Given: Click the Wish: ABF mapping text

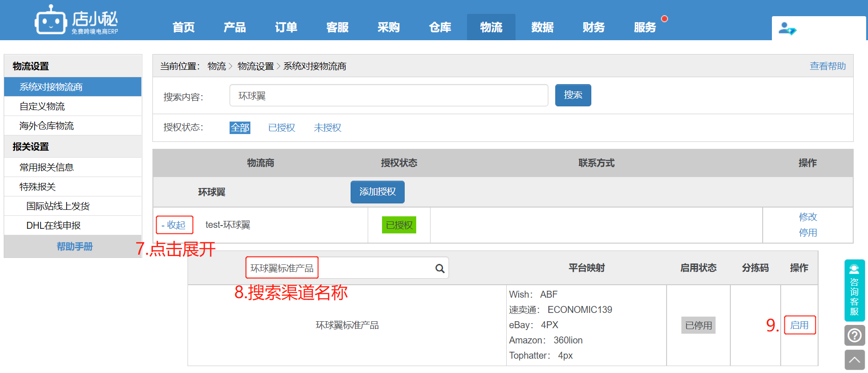Looking at the screenshot, I should (533, 294).
